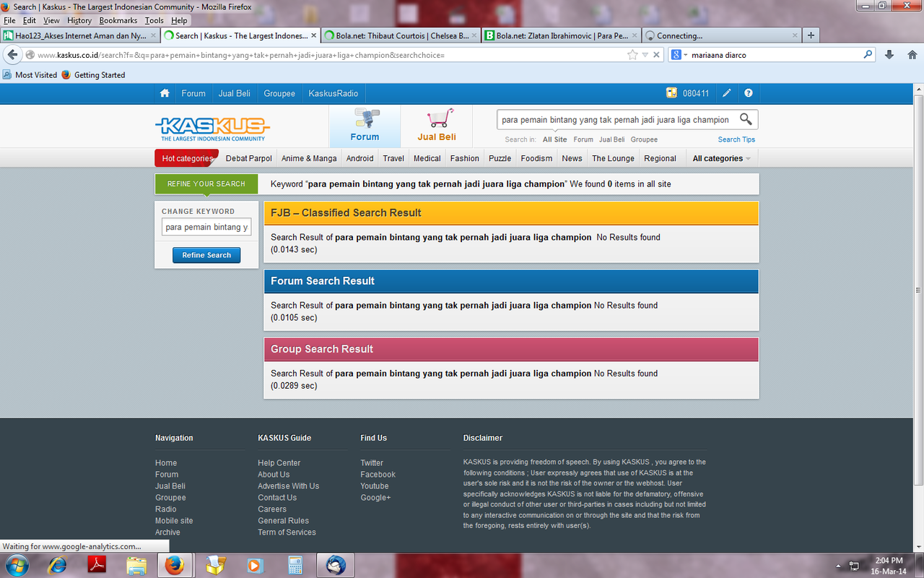Open the pencil create-post icon

coord(727,93)
